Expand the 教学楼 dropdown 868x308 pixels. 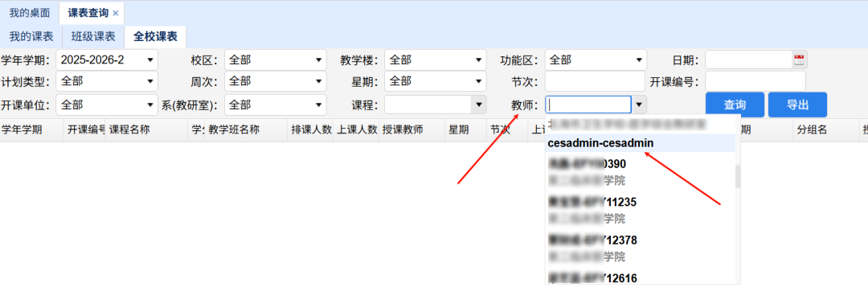point(435,60)
